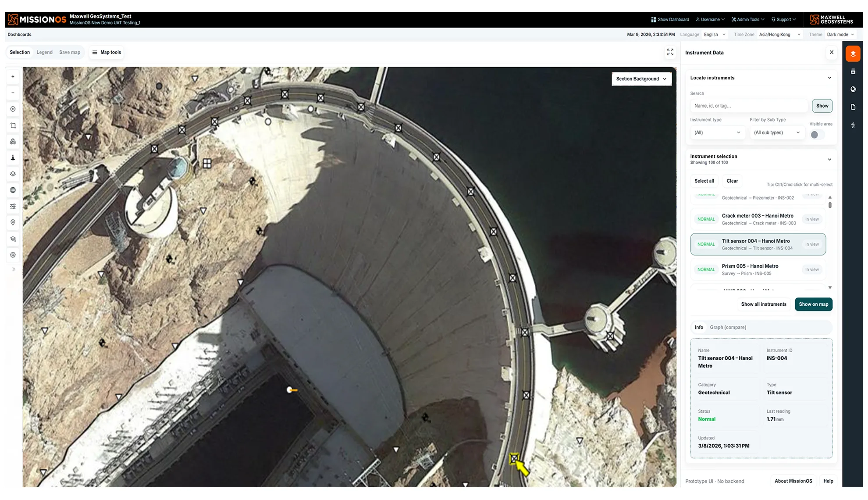Click the Select all button
The width and height of the screenshot is (868, 500).
(x=704, y=181)
